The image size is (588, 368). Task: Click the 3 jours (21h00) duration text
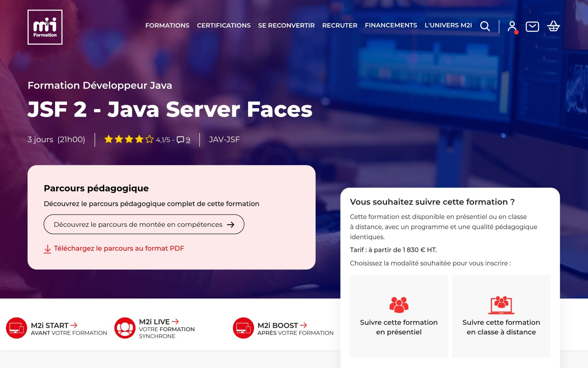56,139
